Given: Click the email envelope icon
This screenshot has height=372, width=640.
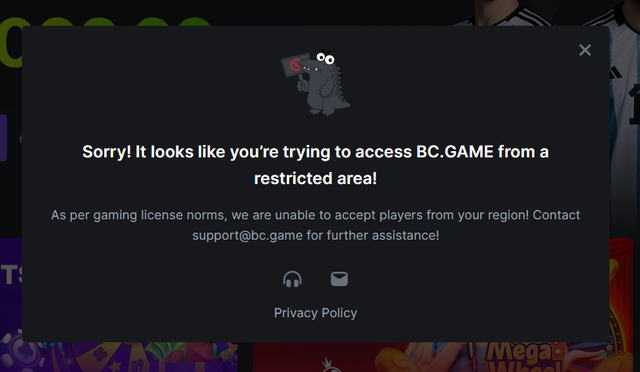Looking at the screenshot, I should tap(339, 279).
